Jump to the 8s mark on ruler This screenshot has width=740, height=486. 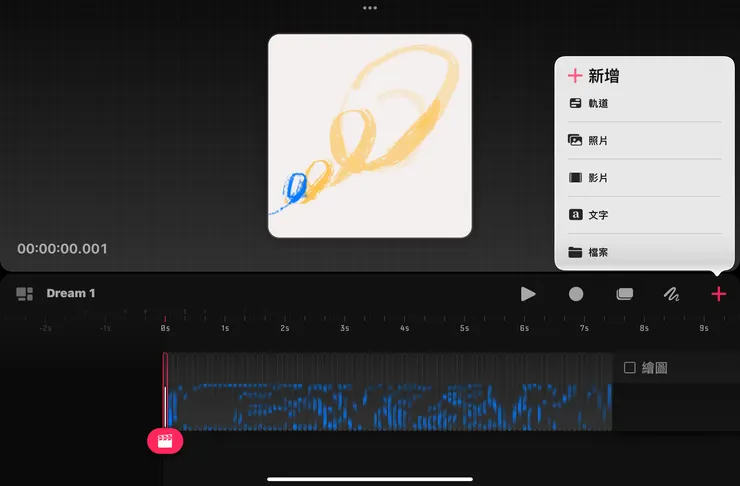coord(644,328)
